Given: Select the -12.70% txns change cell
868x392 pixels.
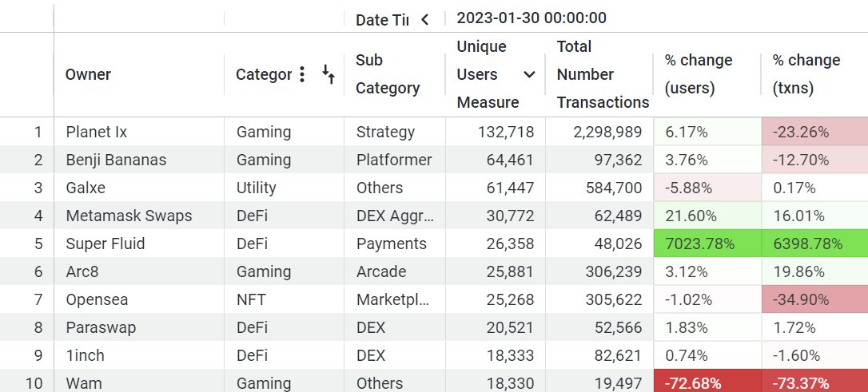Looking at the screenshot, I should click(815, 160).
